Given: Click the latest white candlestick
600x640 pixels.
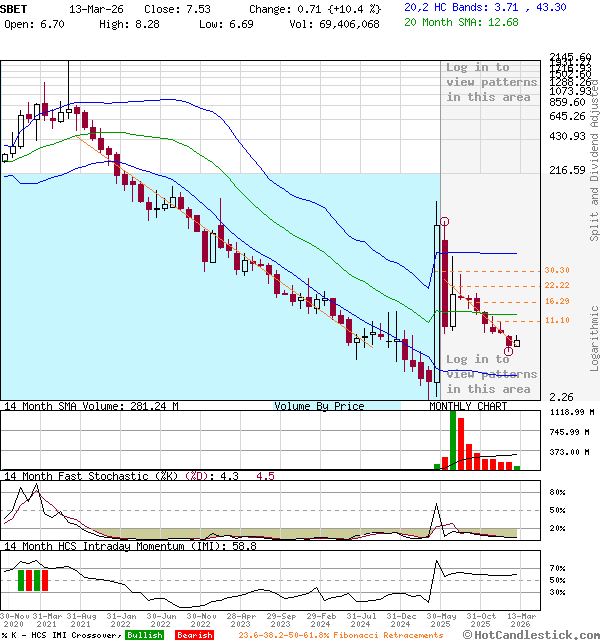Looking at the screenshot, I should point(517,342).
